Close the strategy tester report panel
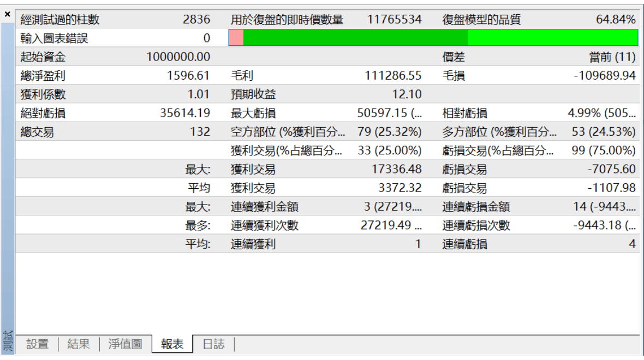644x360 pixels. tap(7, 14)
